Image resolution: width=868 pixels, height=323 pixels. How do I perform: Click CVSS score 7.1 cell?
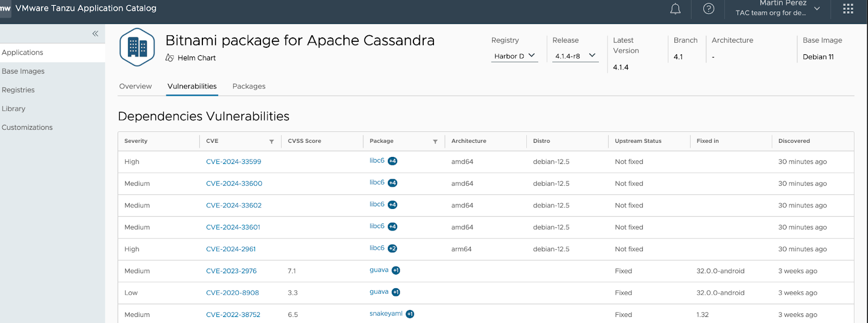tap(292, 271)
